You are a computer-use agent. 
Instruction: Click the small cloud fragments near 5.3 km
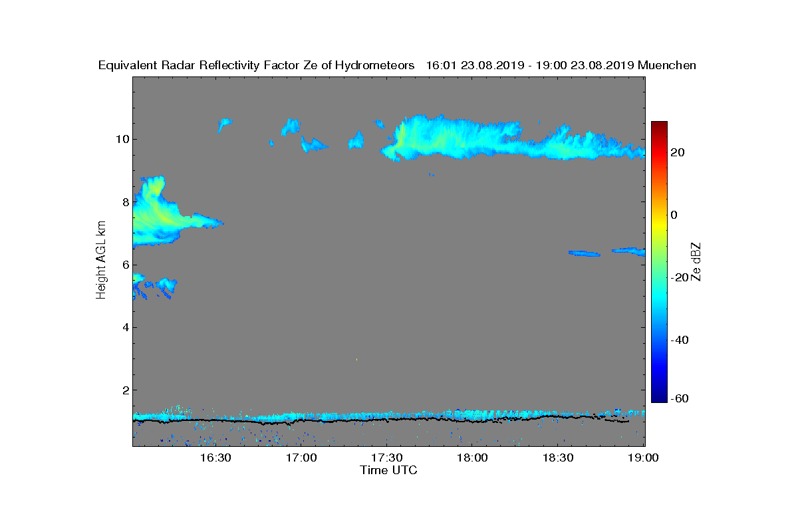click(154, 287)
